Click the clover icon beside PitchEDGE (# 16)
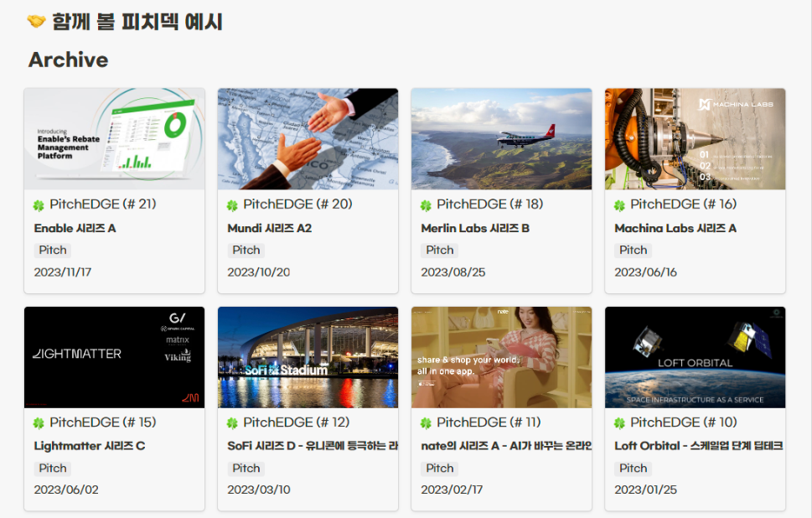The width and height of the screenshot is (812, 518). (x=619, y=205)
